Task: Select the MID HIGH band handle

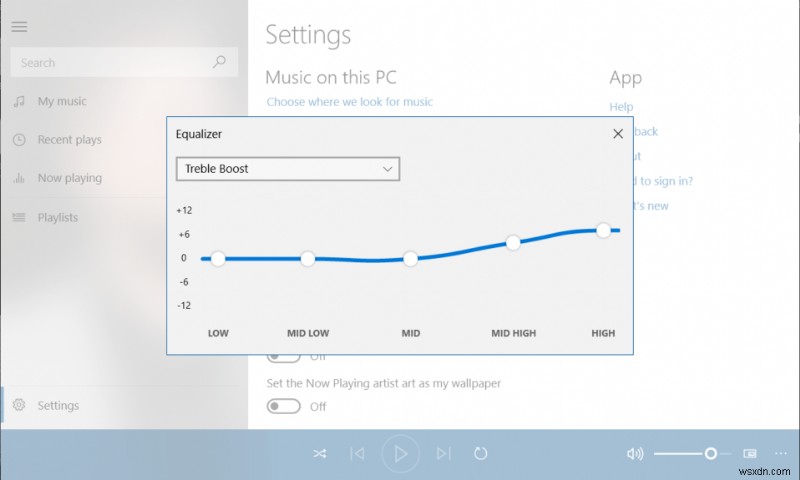Action: coord(513,243)
